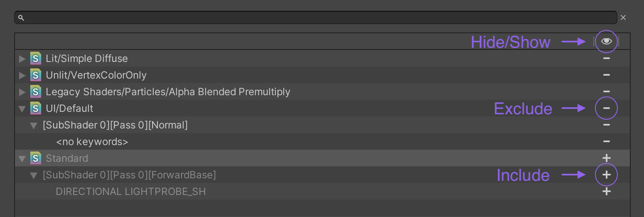Expand the Lit/Simple Diffuse shader
The height and width of the screenshot is (217, 644).
[22, 59]
